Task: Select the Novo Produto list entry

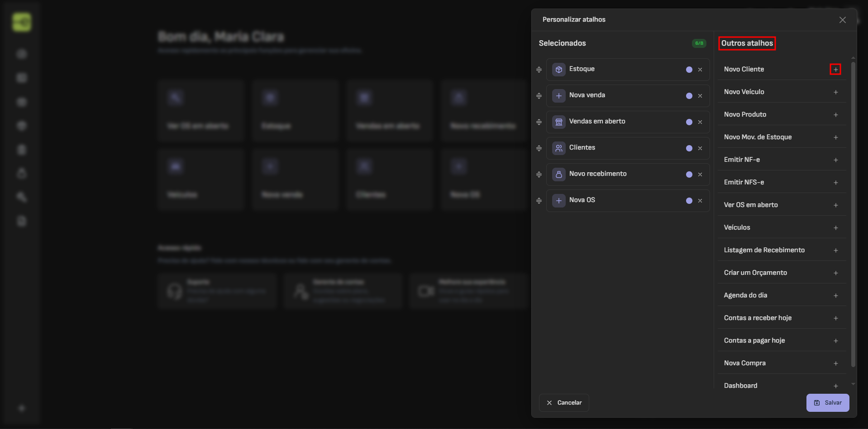Action: click(745, 114)
